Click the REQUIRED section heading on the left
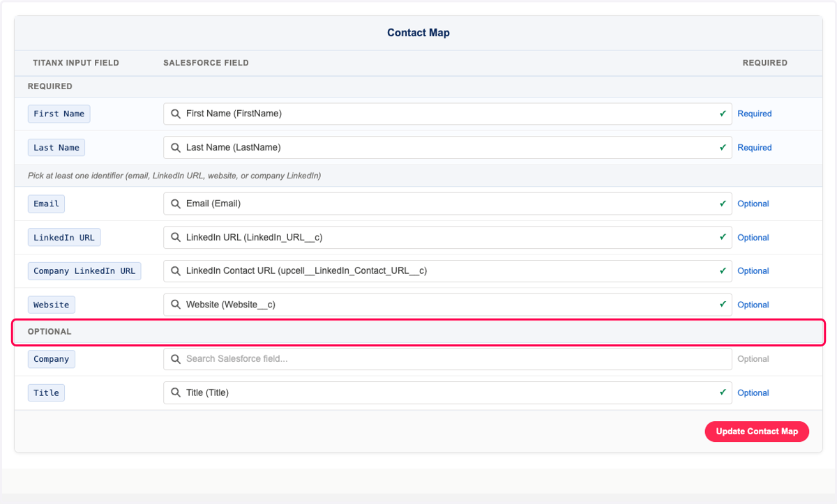The width and height of the screenshot is (837, 504). pyautogui.click(x=50, y=86)
